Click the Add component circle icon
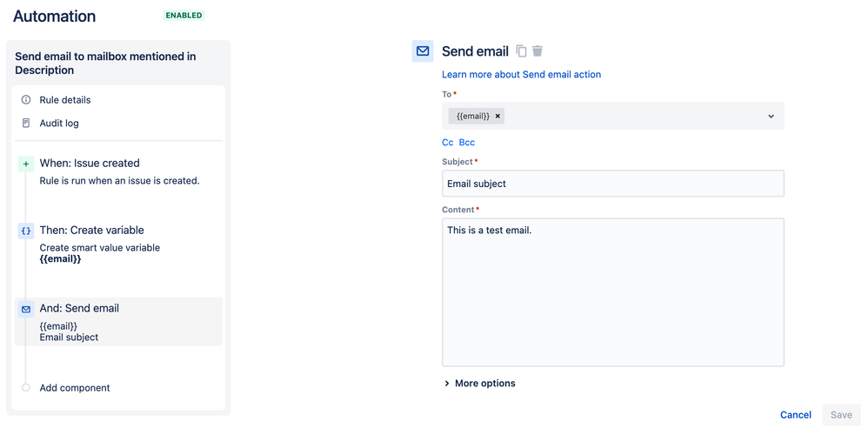 pos(26,387)
